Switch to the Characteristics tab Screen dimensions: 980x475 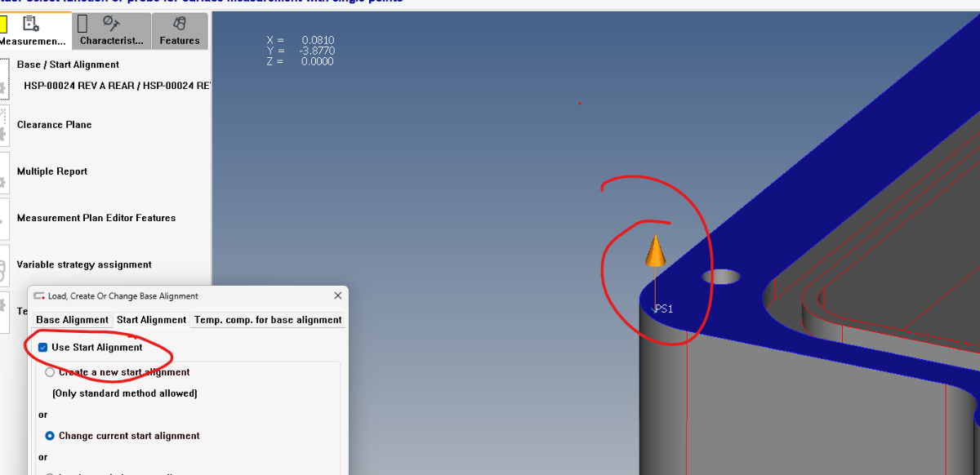(x=111, y=31)
